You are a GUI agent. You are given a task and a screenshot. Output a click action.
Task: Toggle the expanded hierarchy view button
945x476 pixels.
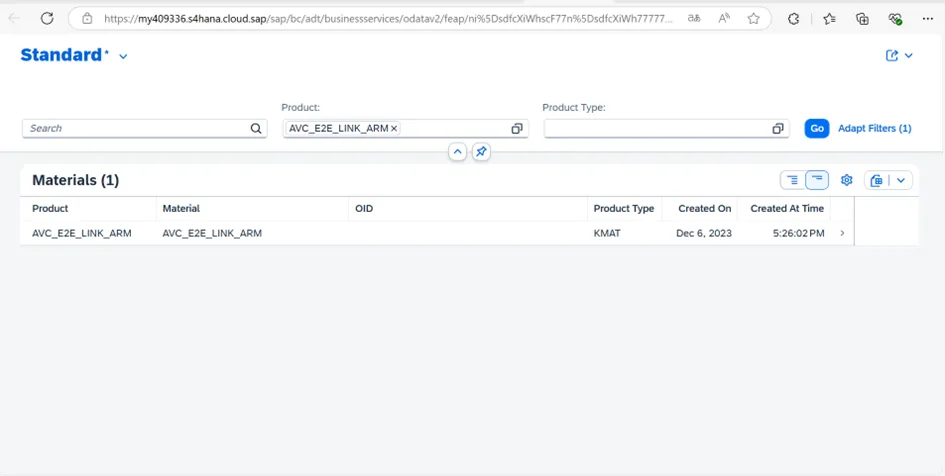tap(792, 180)
